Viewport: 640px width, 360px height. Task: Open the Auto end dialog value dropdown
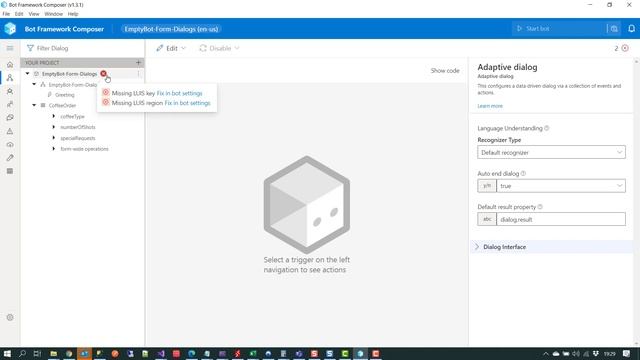560,186
